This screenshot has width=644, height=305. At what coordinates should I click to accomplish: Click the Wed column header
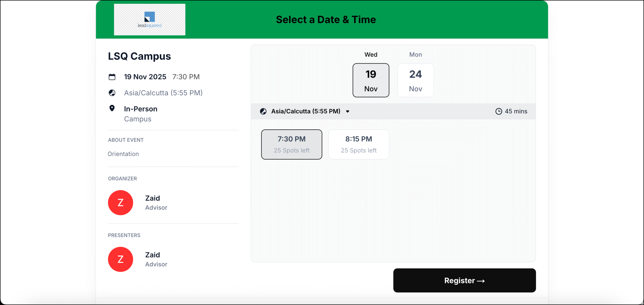coord(371,54)
